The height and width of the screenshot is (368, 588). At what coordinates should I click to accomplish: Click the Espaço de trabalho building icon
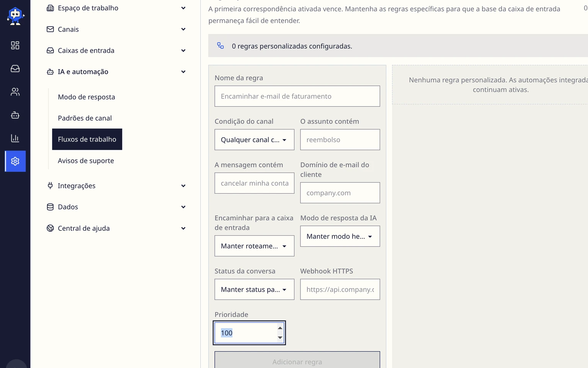click(x=50, y=8)
